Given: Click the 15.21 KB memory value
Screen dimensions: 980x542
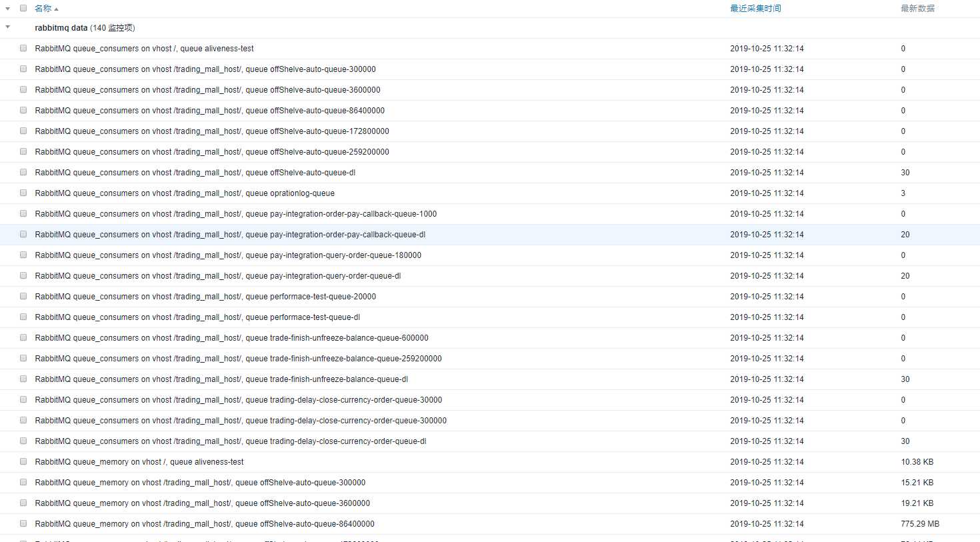Looking at the screenshot, I should 917,483.
